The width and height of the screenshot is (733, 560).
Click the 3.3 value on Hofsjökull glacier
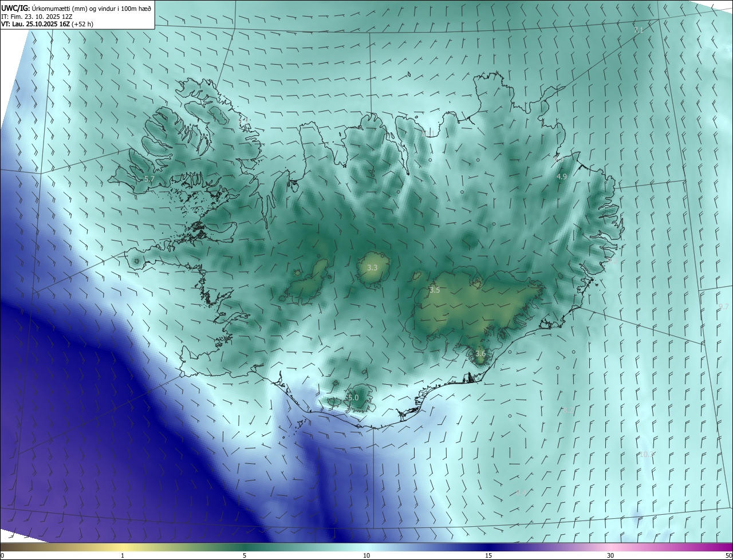coord(372,267)
